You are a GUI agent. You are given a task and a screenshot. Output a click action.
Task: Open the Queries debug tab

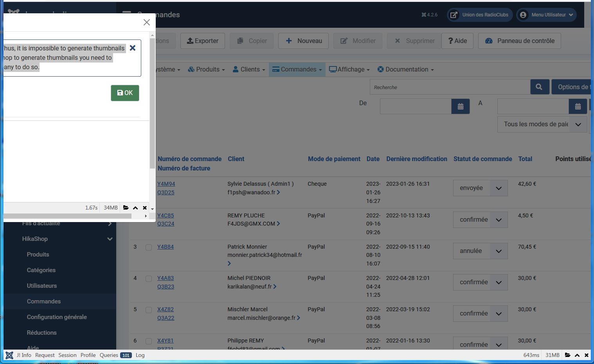tap(115, 355)
